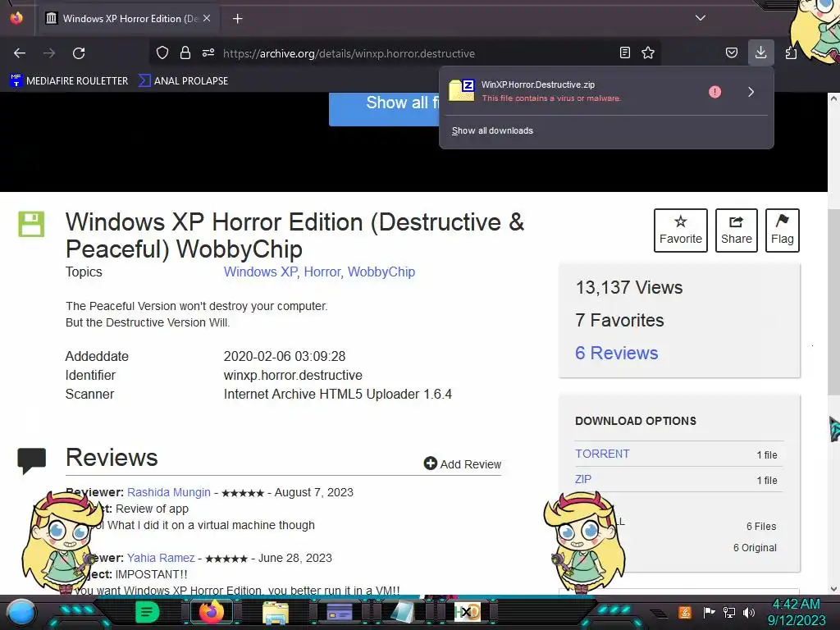Click the Flag button

coord(782,231)
